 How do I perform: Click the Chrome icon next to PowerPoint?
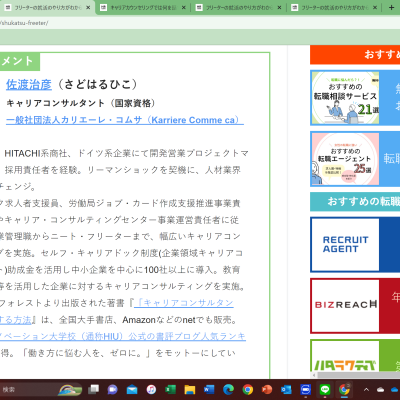248,389
